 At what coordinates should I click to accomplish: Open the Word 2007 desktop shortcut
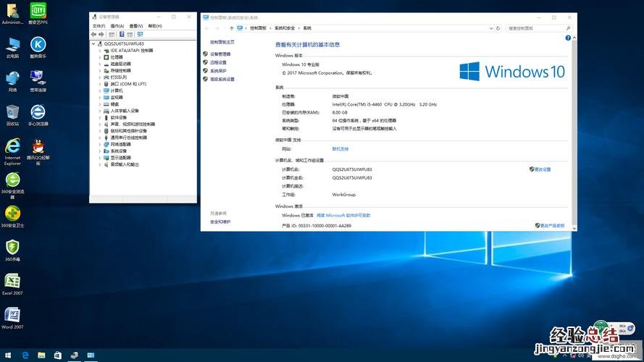pos(12,315)
